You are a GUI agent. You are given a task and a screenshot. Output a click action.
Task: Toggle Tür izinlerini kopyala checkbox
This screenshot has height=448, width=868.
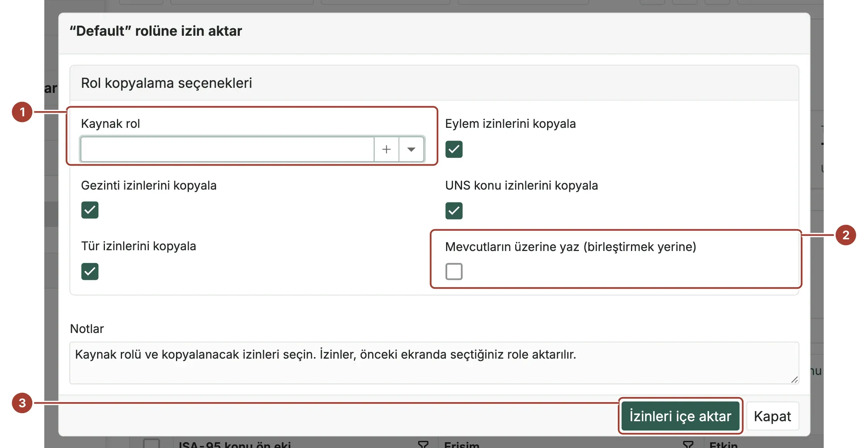pyautogui.click(x=90, y=271)
